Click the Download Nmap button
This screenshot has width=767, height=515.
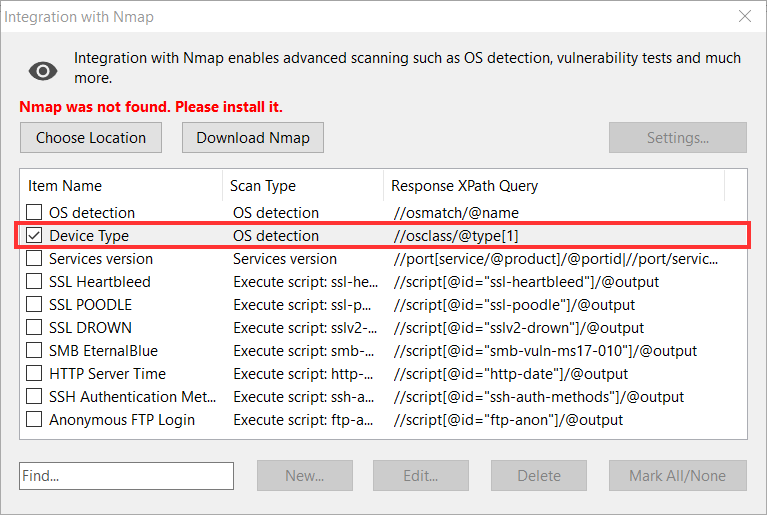pyautogui.click(x=252, y=138)
